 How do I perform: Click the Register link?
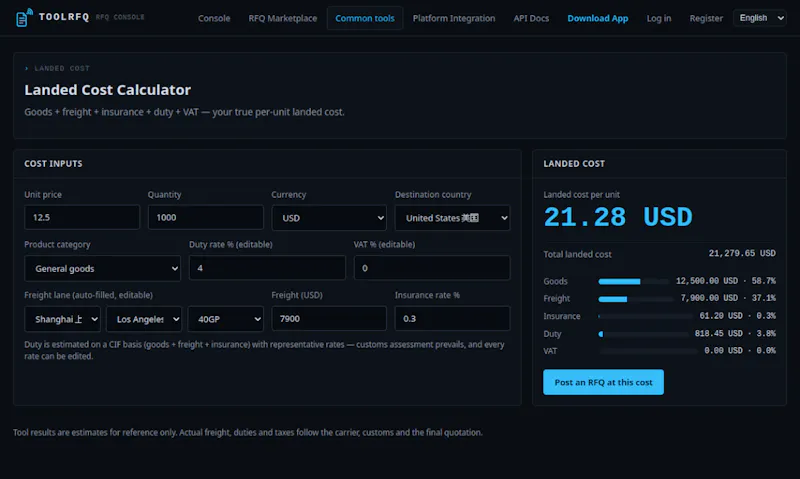(x=706, y=18)
